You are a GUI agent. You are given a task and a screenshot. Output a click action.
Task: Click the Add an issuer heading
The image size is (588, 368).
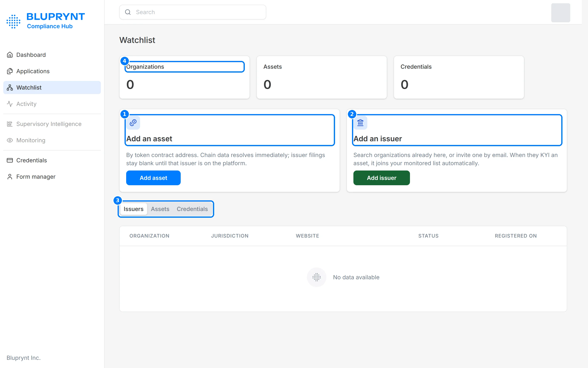(378, 139)
